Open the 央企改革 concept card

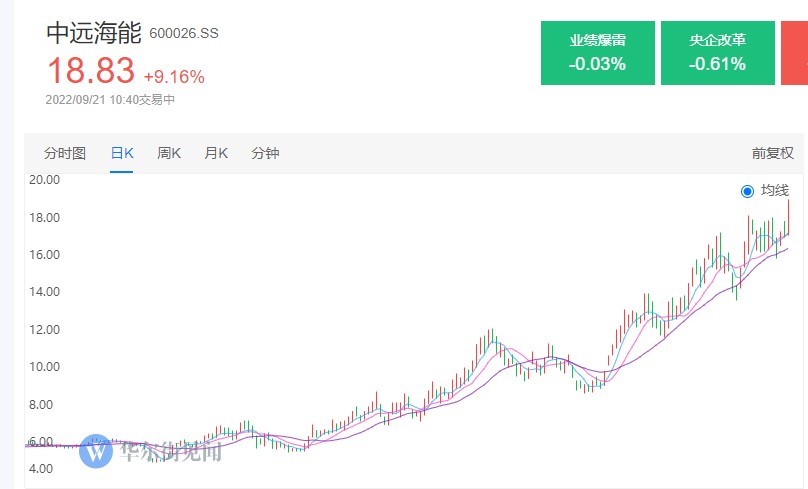717,53
